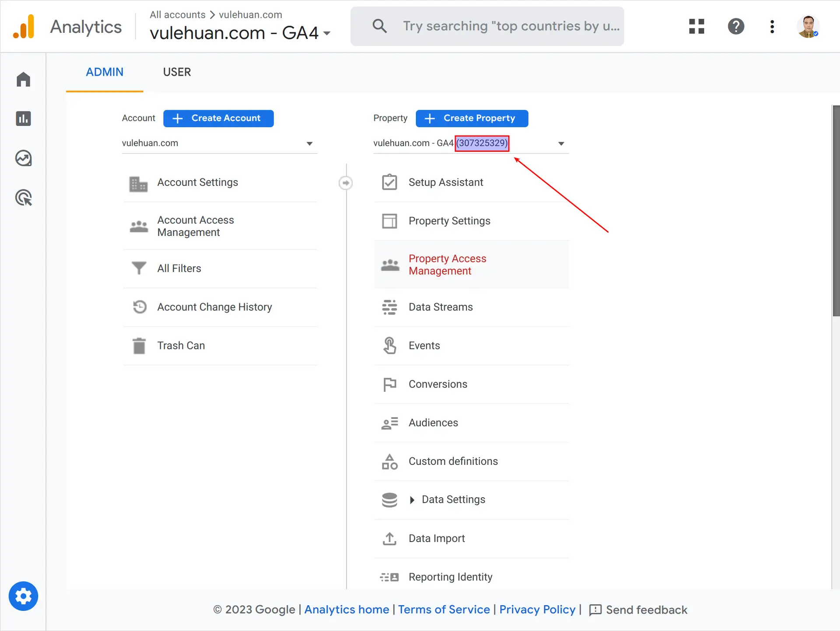
Task: Click the Create Property button
Action: pyautogui.click(x=472, y=119)
